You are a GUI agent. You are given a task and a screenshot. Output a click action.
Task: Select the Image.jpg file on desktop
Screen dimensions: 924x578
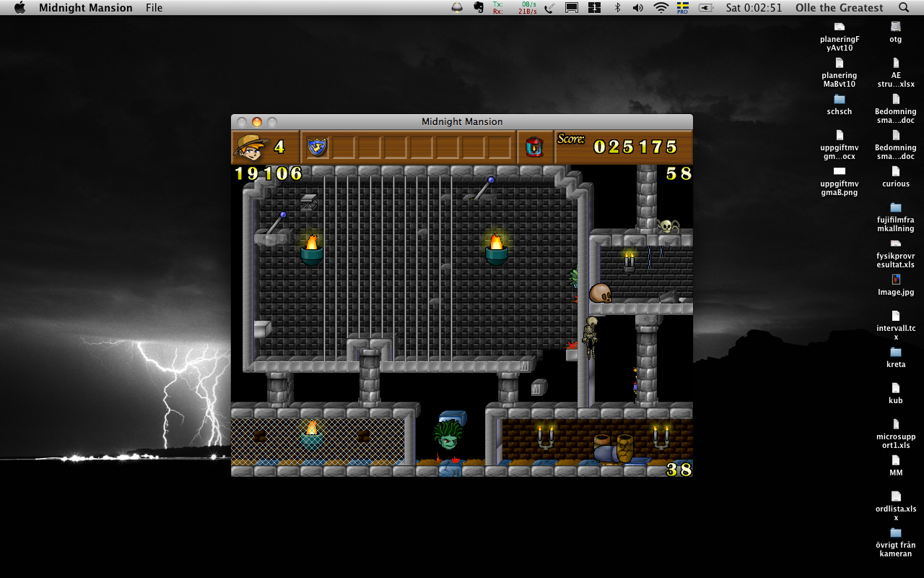click(896, 285)
